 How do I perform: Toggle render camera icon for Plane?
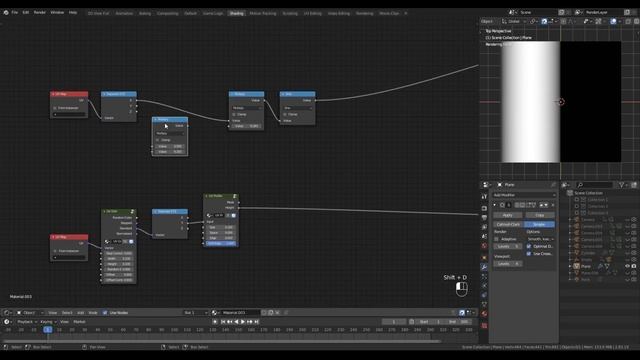pos(634,266)
